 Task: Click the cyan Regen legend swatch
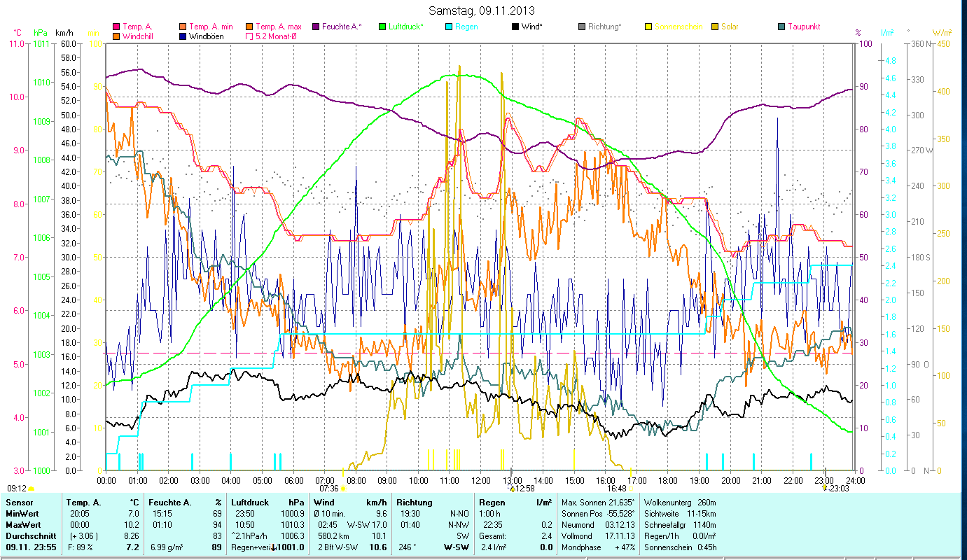pos(448,27)
